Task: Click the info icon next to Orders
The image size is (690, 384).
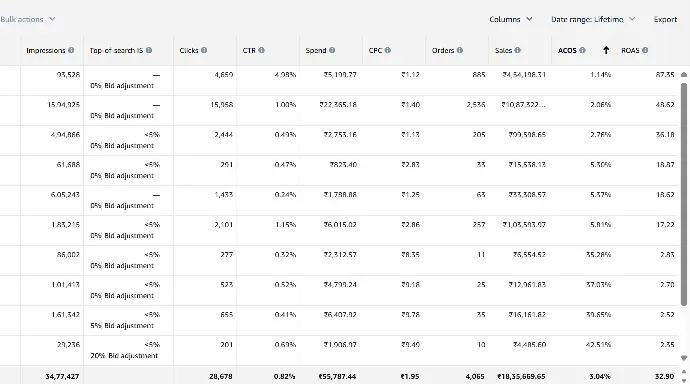Action: [459, 50]
